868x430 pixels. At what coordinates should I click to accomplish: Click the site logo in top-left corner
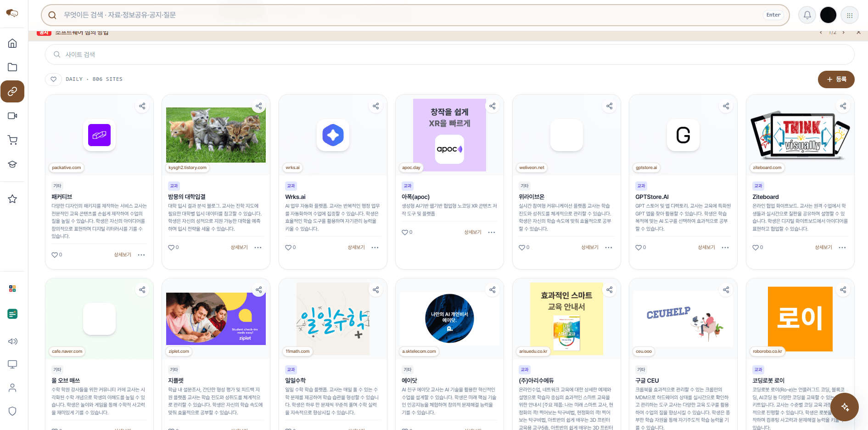[x=12, y=13]
